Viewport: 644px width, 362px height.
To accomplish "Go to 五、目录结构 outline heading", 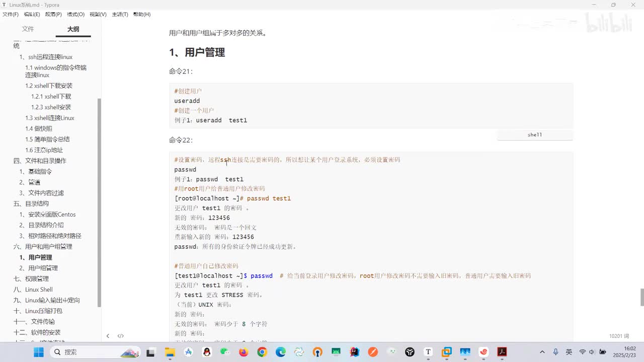I will [31, 204].
